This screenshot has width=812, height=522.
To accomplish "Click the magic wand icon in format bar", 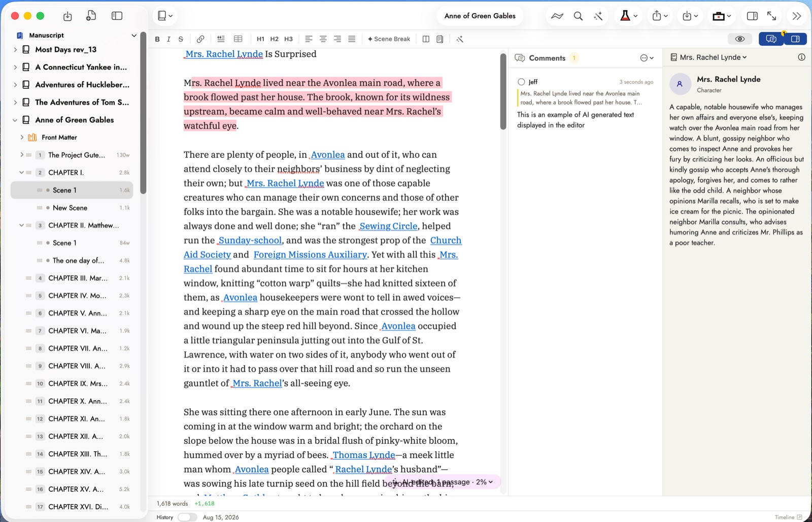I will point(460,39).
